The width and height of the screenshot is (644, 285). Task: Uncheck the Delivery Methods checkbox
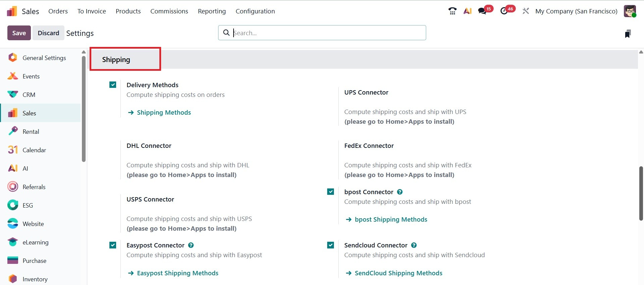(x=113, y=85)
